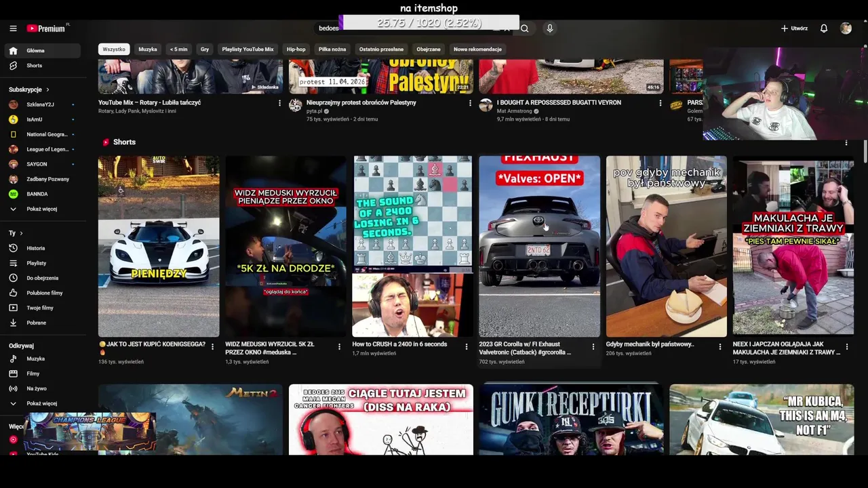Open options for Bugatti Veyron video
Viewport: 868px width, 488px height.
pyautogui.click(x=660, y=103)
